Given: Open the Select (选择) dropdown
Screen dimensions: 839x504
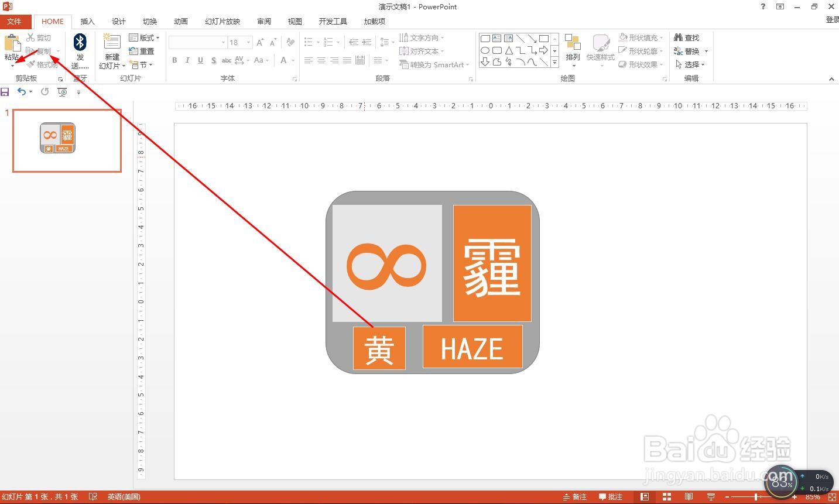Looking at the screenshot, I should (x=690, y=64).
